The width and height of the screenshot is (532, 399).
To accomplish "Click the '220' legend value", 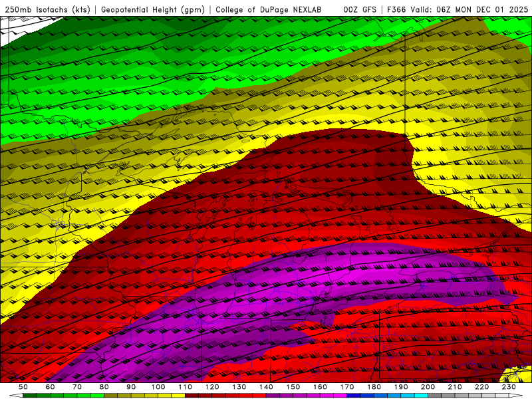I will [482, 387].
